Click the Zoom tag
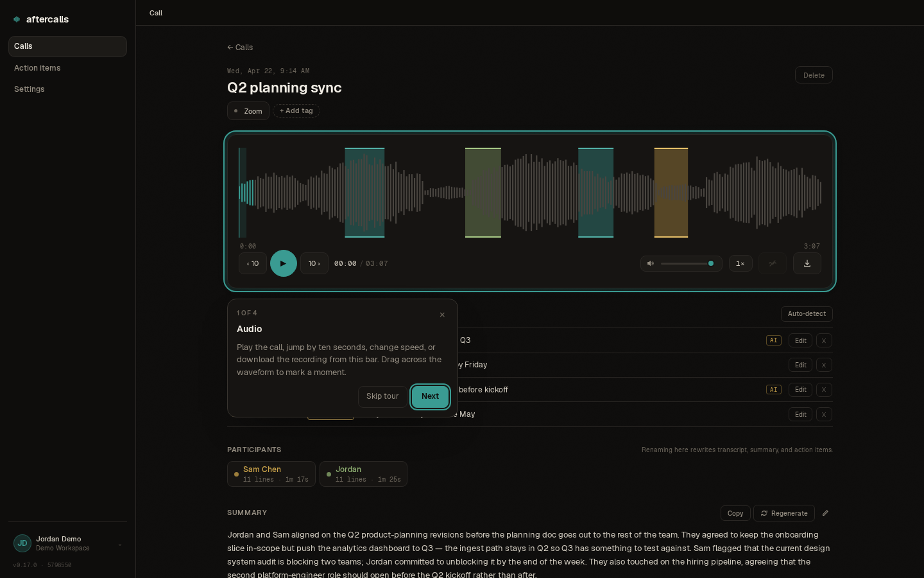Image resolution: width=924 pixels, height=578 pixels. point(248,111)
